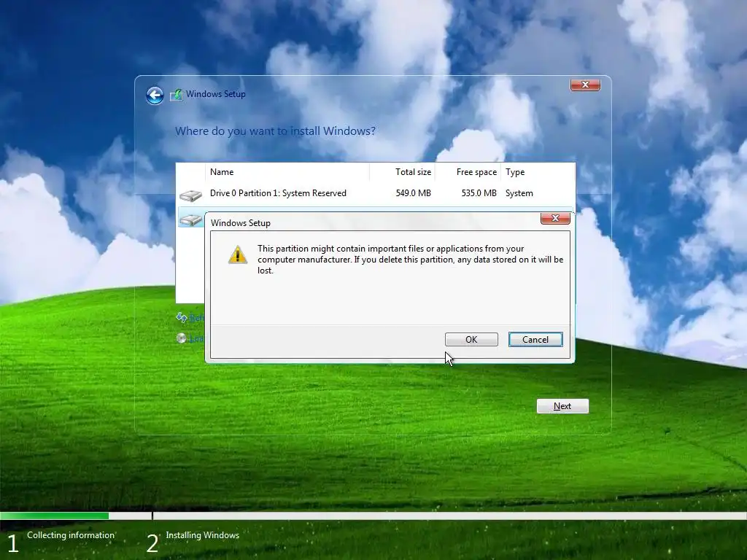Click the Installing Windows step label
747x560 pixels.
click(203, 535)
